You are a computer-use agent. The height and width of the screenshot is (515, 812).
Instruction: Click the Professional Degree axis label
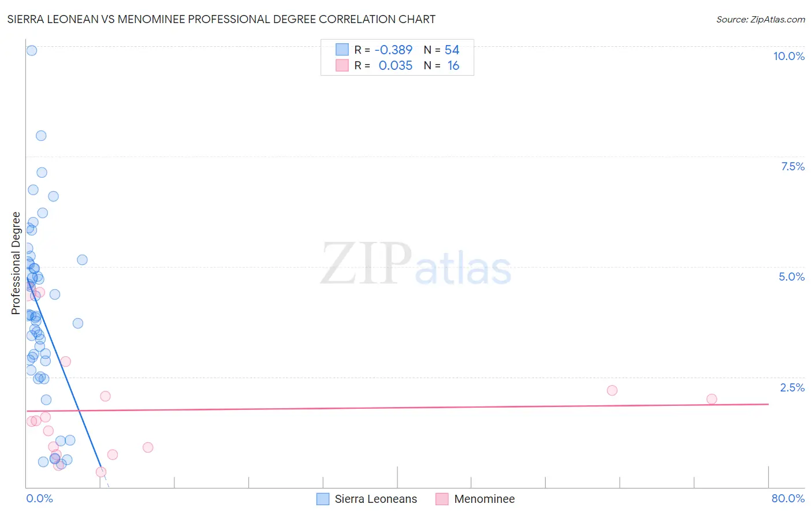coord(16,263)
